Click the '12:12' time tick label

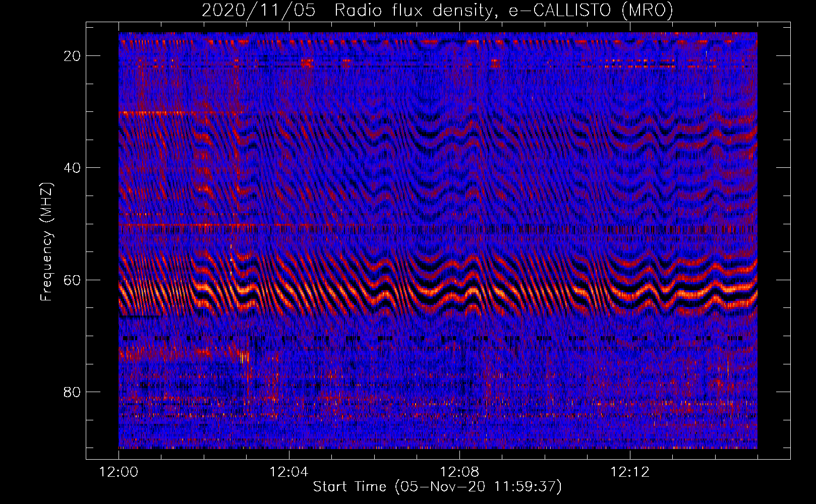click(x=629, y=472)
